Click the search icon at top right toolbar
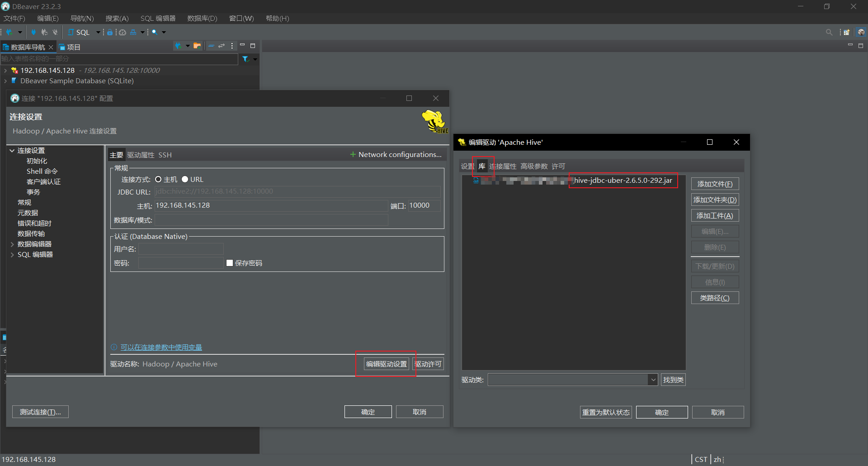Viewport: 868px width, 466px height. (x=829, y=32)
